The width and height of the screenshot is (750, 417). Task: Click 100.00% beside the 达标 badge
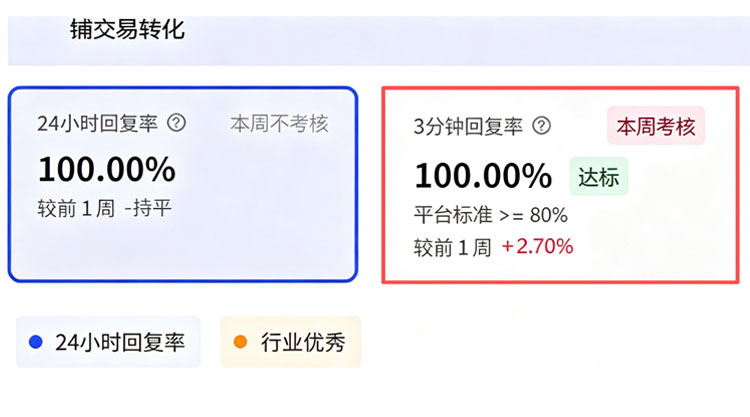tap(483, 176)
